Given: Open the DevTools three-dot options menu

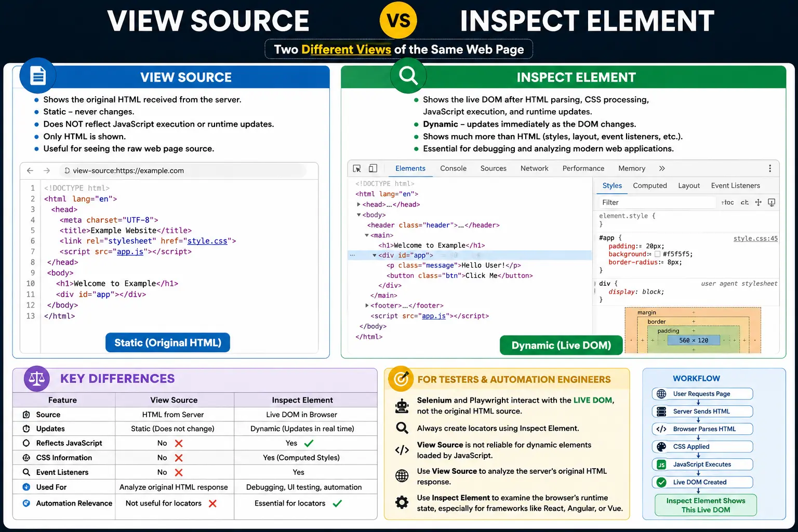Looking at the screenshot, I should [x=770, y=168].
